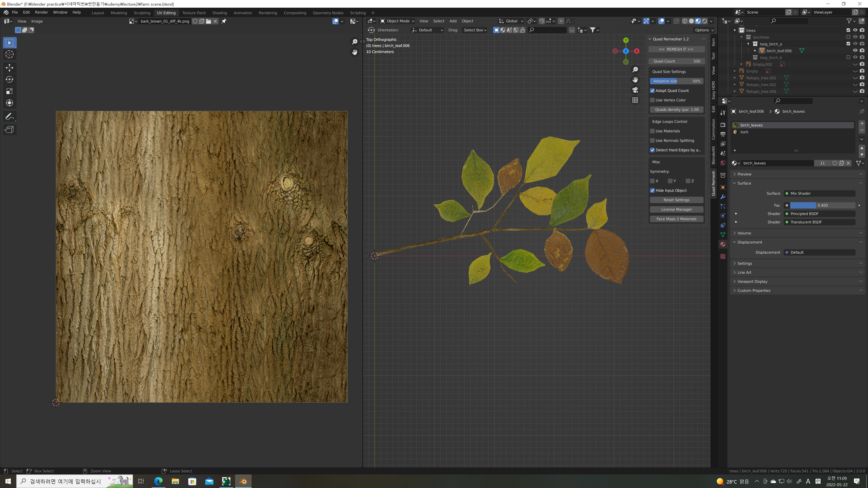Open the Render menu
The width and height of the screenshot is (868, 488).
[41, 12]
